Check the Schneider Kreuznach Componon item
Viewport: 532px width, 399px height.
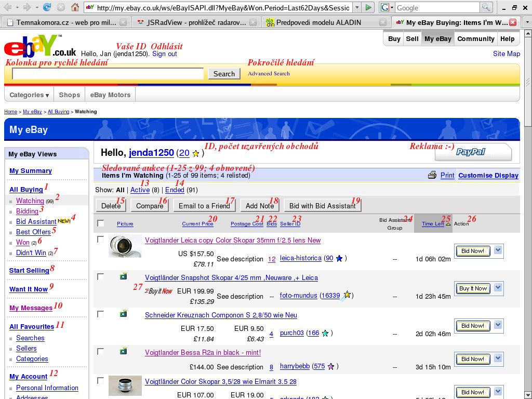tap(100, 314)
